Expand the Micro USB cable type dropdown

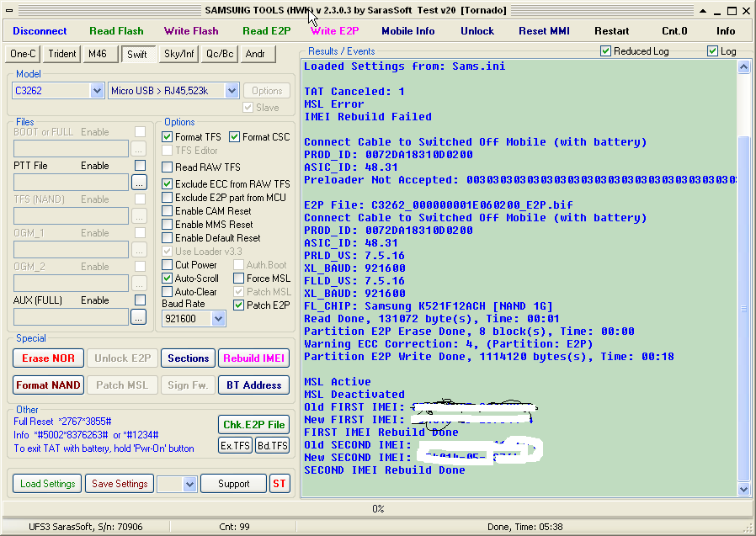pos(232,91)
